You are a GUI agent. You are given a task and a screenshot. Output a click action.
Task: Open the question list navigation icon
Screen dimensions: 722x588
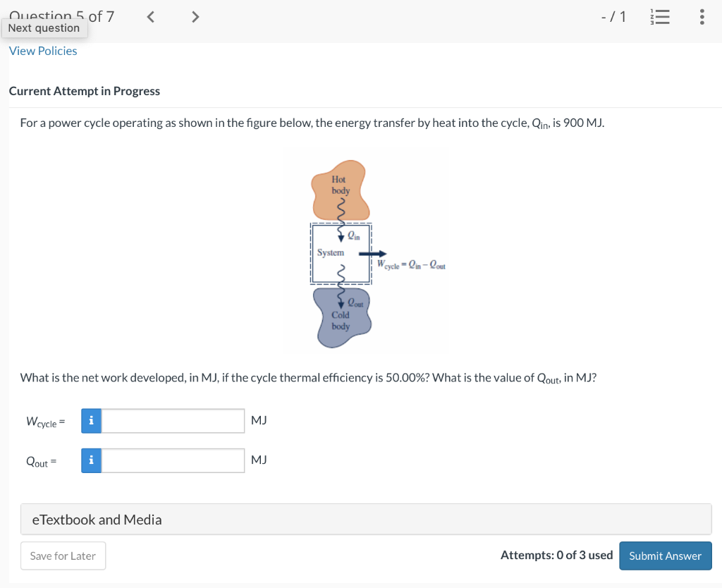(660, 17)
